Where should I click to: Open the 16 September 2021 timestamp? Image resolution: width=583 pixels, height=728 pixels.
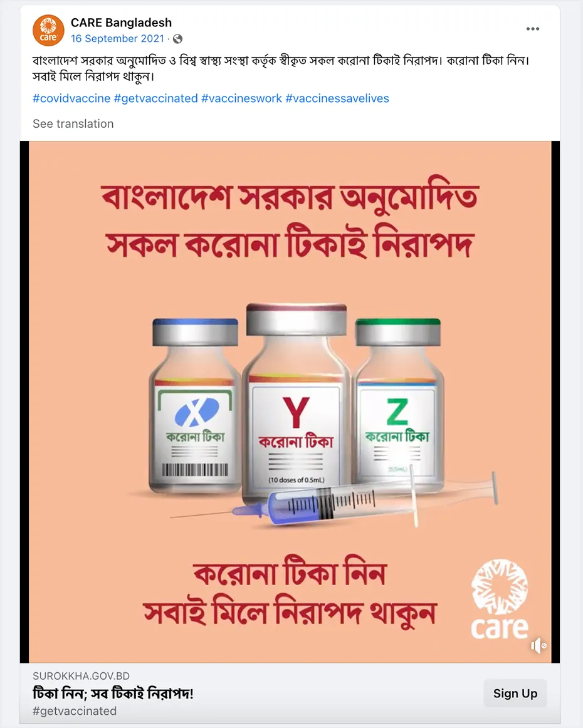click(x=117, y=39)
